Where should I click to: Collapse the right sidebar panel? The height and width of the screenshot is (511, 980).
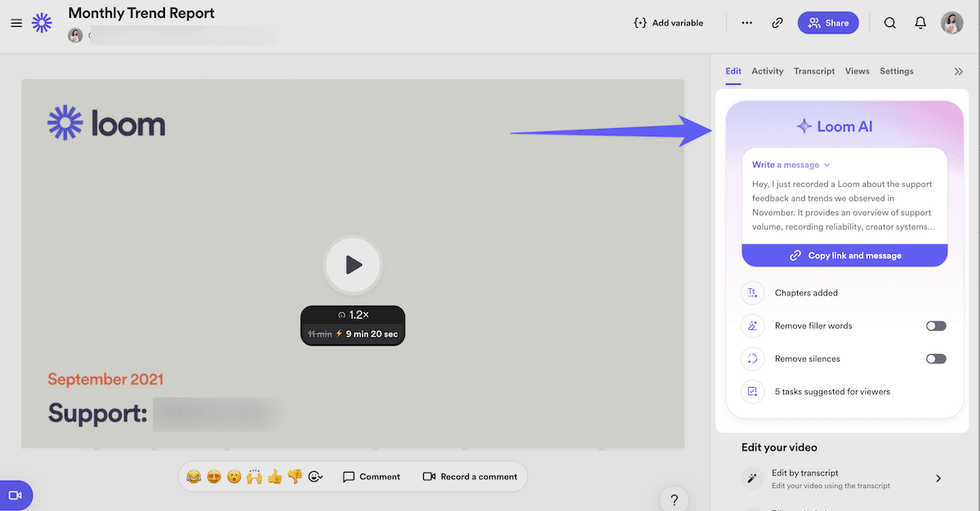[959, 72]
